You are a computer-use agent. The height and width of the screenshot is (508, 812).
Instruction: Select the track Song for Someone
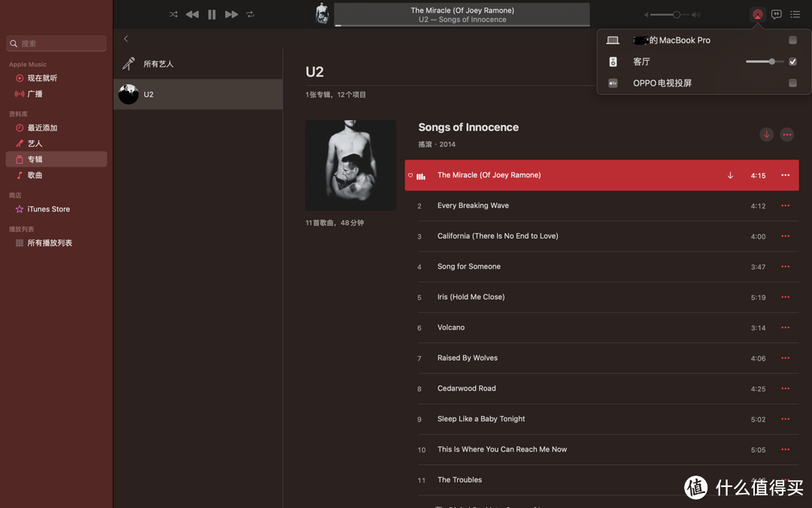point(601,266)
